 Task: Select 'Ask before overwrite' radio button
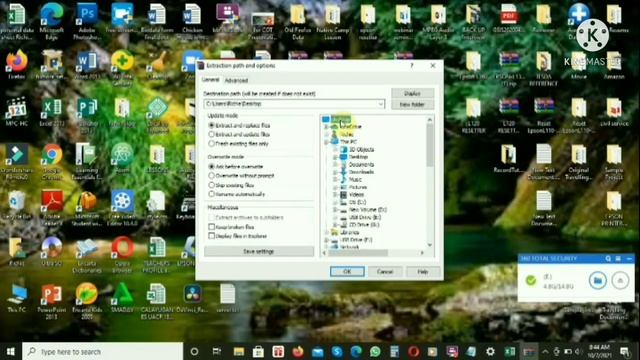211,167
